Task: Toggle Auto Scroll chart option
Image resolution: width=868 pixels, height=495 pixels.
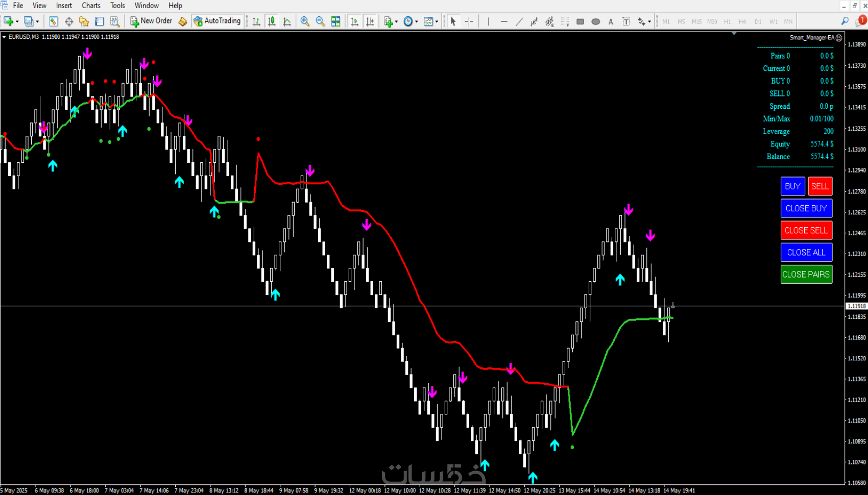Action: (x=354, y=21)
